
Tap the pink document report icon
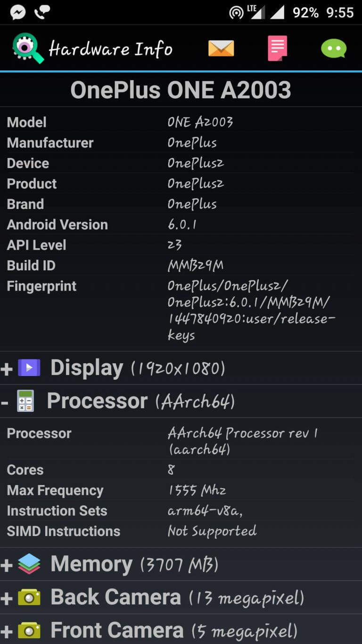tap(278, 48)
